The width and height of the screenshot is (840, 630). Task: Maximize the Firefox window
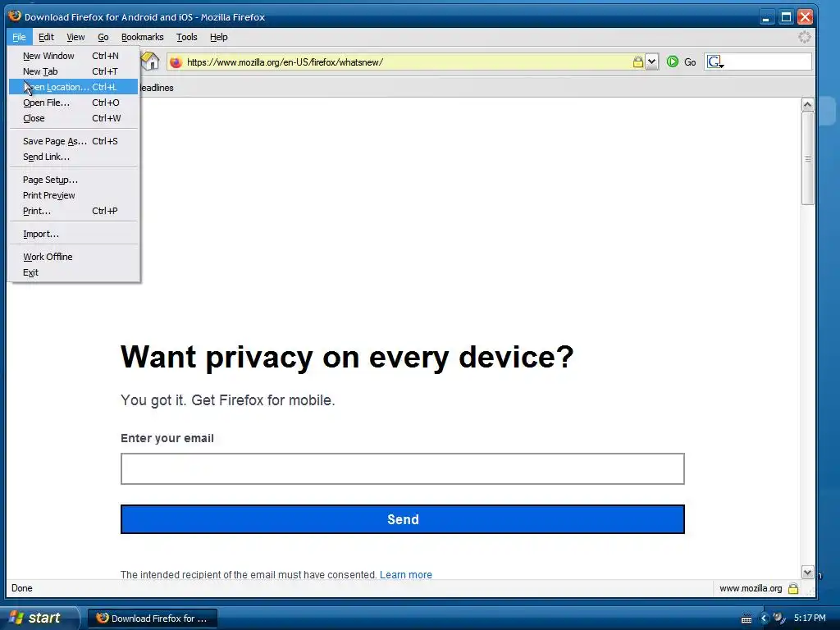click(x=786, y=17)
